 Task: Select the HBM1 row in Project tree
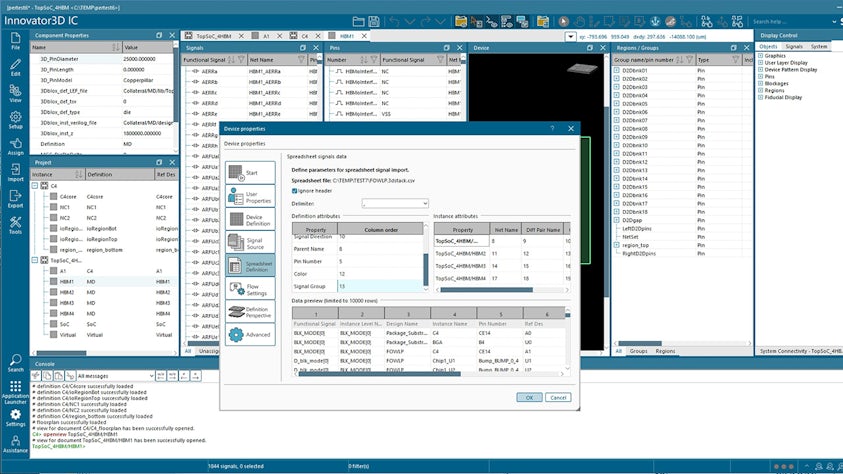[105, 282]
